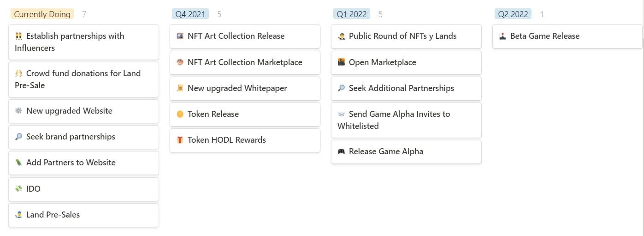Image resolution: width=644 pixels, height=236 pixels.
Task: Click the joystick icon on Beta Game Release
Action: pyautogui.click(x=502, y=36)
